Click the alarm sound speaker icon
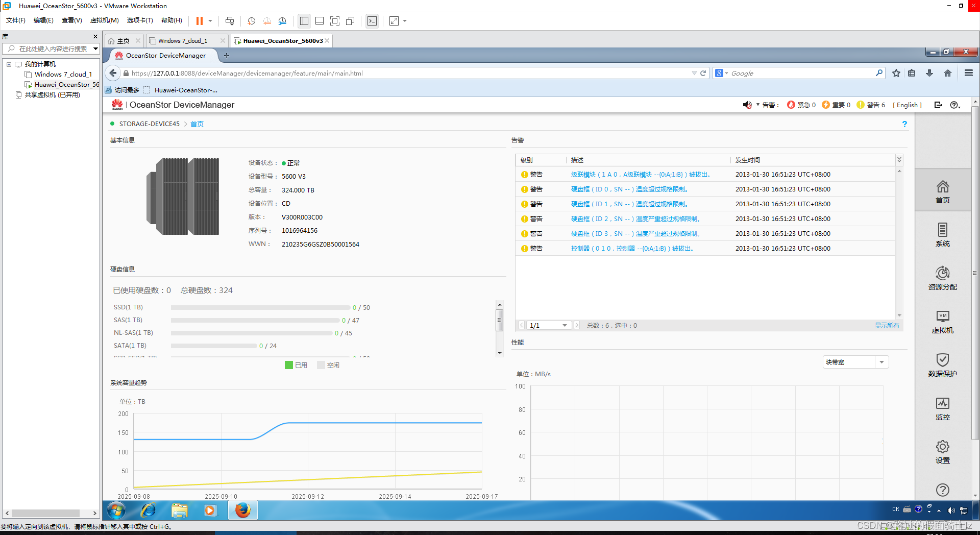This screenshot has height=535, width=980. 747,105
